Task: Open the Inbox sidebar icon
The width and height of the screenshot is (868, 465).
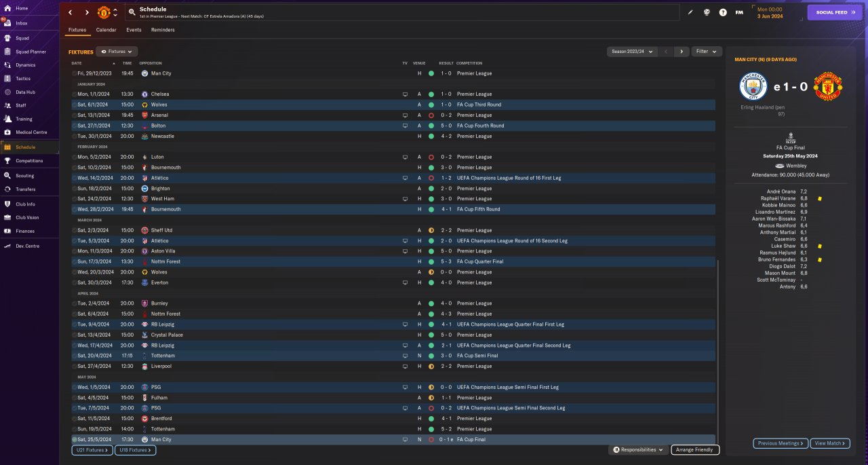Action: tap(7, 23)
